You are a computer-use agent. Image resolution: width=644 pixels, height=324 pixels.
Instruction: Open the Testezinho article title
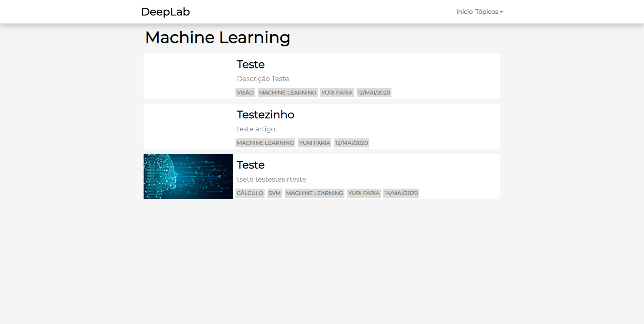click(x=265, y=115)
